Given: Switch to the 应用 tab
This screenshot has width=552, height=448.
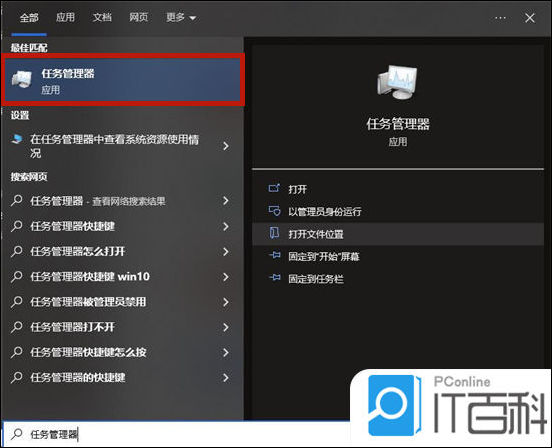Looking at the screenshot, I should coord(65,17).
